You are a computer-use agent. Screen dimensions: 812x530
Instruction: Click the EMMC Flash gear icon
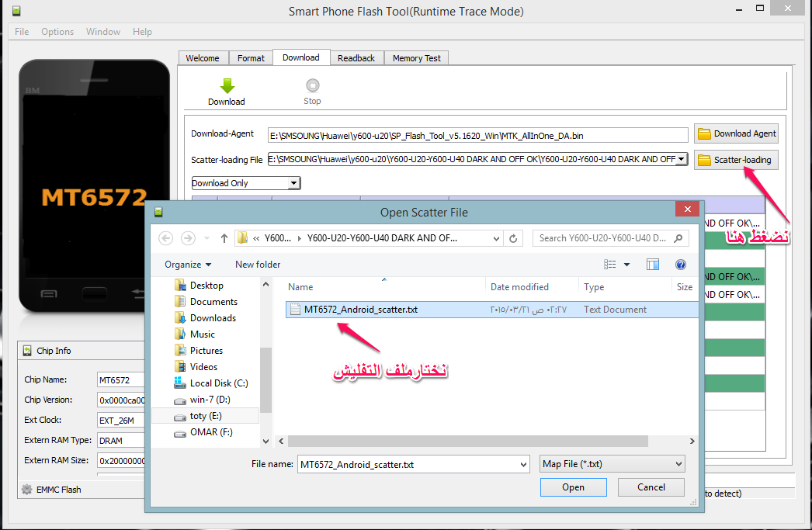point(27,489)
